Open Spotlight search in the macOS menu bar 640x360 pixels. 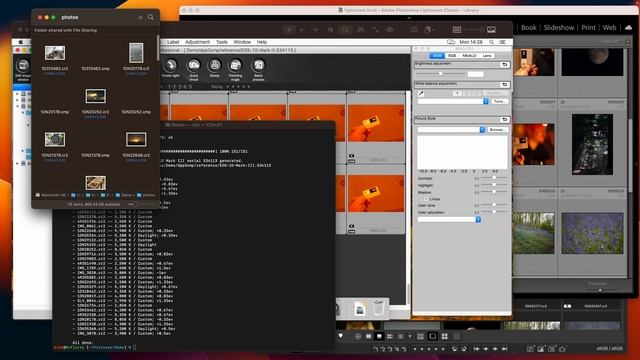[x=491, y=42]
